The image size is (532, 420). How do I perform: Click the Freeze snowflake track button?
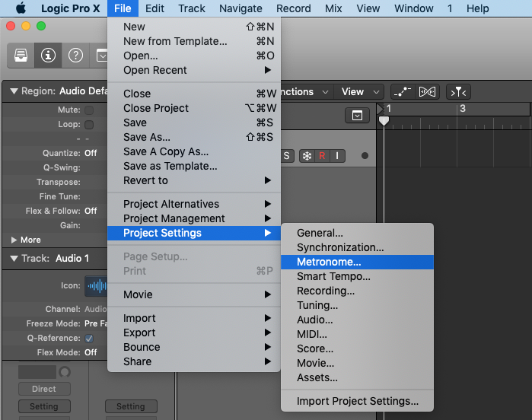click(x=307, y=156)
